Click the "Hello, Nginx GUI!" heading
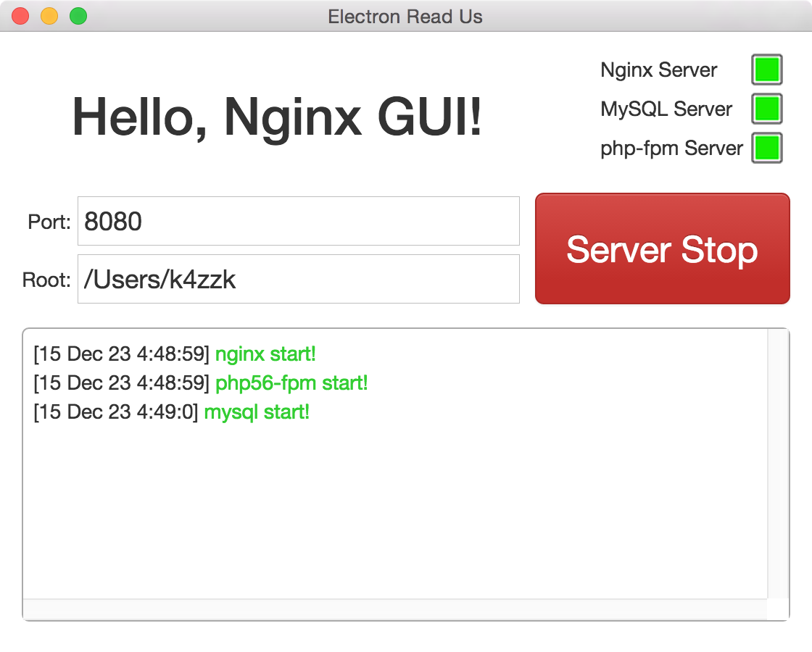812x652 pixels. (x=277, y=116)
